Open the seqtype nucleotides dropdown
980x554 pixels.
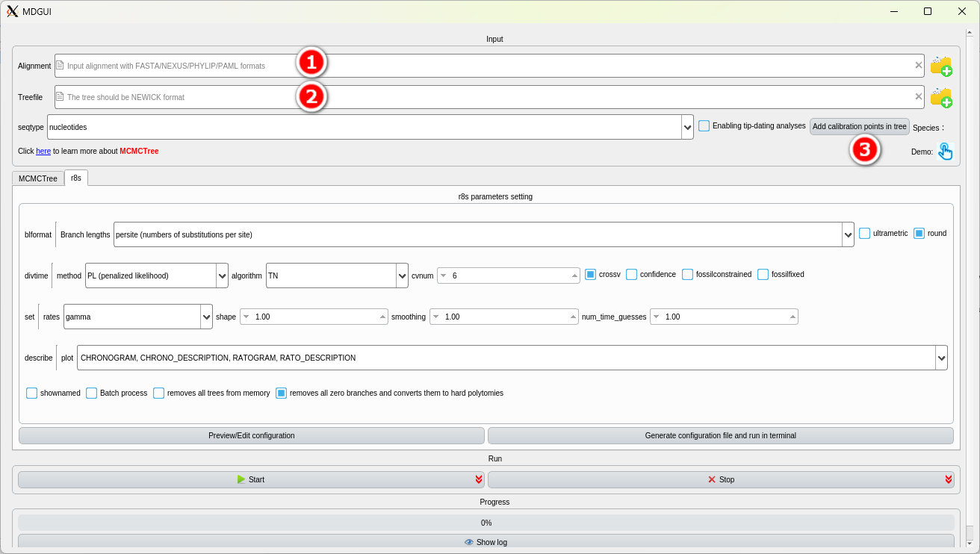pyautogui.click(x=687, y=128)
